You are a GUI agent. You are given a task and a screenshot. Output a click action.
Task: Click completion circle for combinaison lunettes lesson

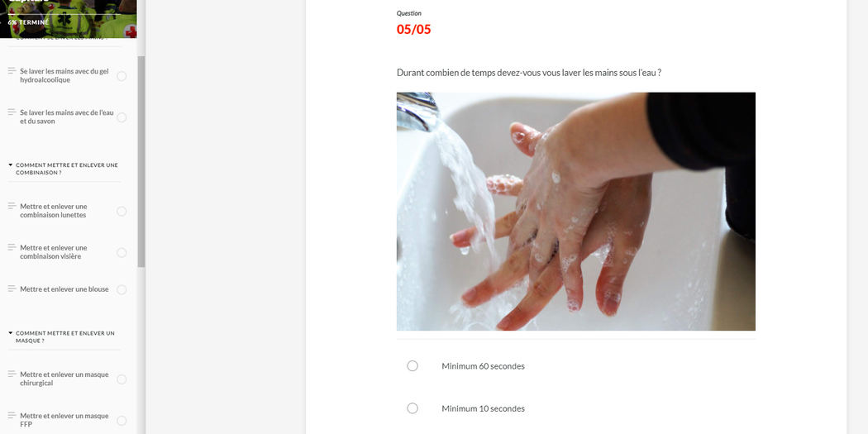coord(122,212)
